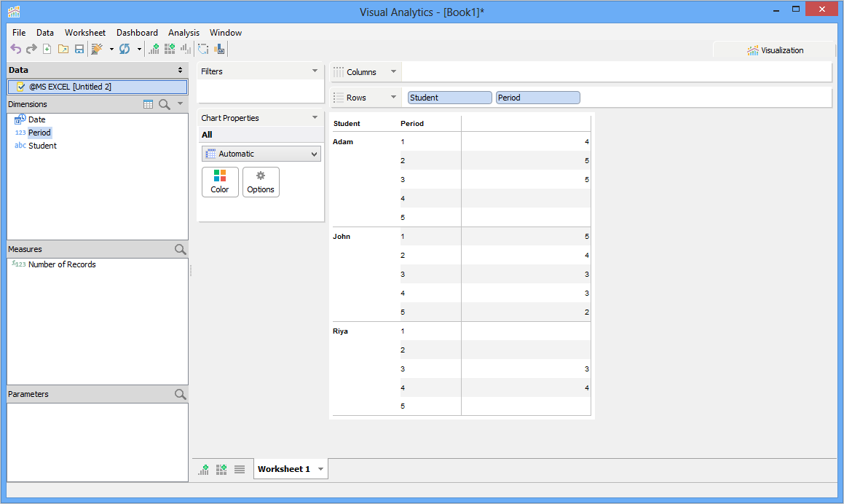The height and width of the screenshot is (504, 844).
Task: Open the Rows shelf dropdown arrow
Action: [x=393, y=97]
